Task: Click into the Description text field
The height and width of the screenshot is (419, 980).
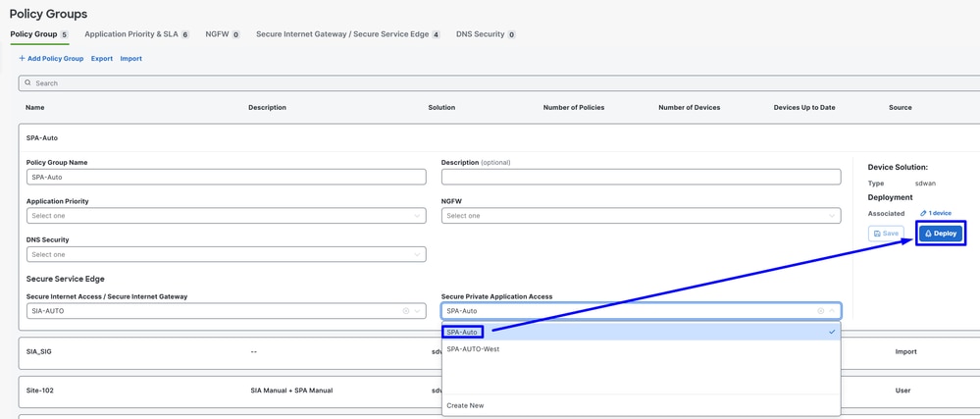Action: 641,177
